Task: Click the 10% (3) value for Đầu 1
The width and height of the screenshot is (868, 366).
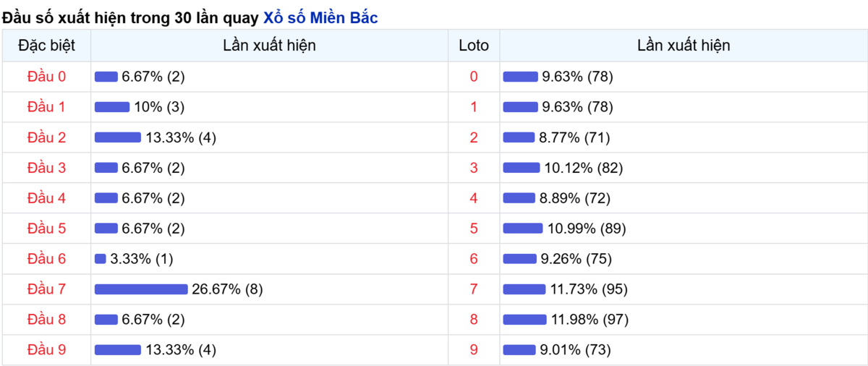Action: tap(159, 107)
